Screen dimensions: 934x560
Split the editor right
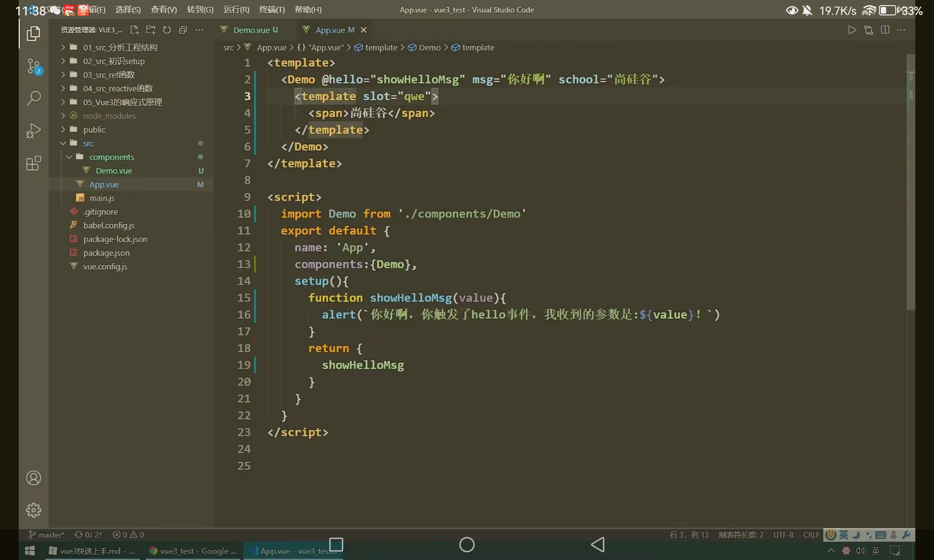pos(884,30)
